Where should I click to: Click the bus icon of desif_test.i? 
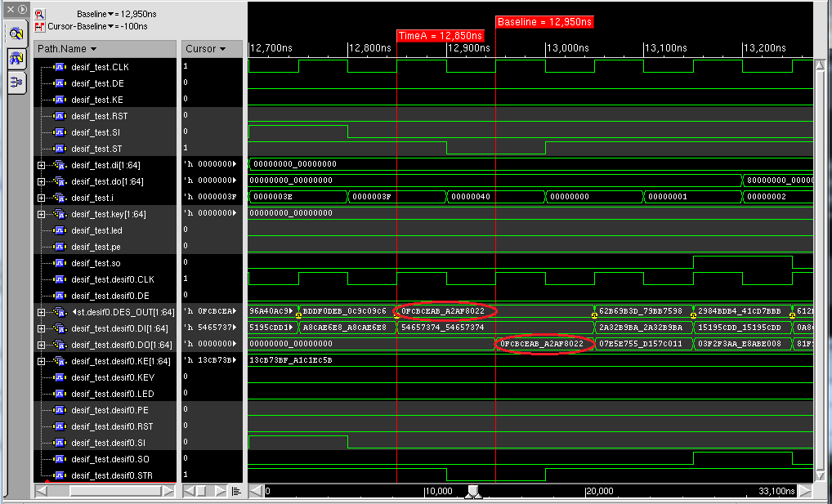59,198
